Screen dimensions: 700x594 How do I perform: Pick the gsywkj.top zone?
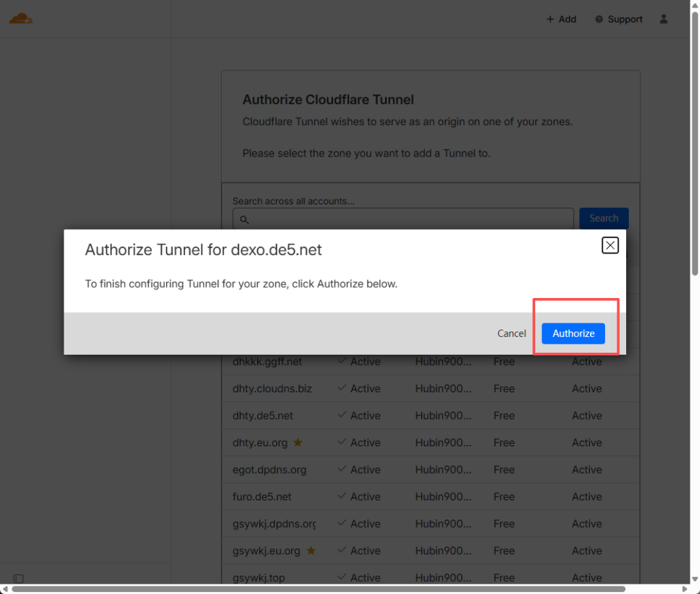pos(258,578)
